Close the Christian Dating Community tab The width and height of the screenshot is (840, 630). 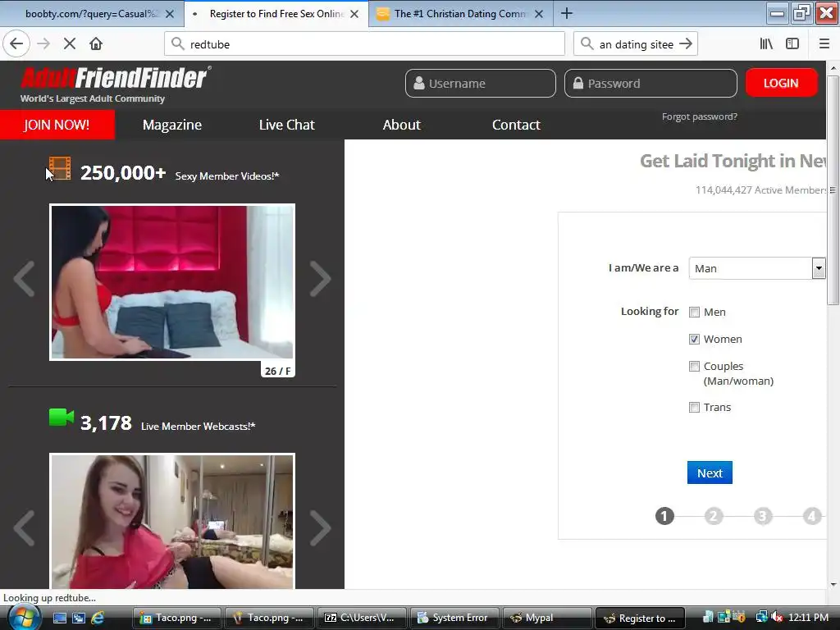click(540, 14)
